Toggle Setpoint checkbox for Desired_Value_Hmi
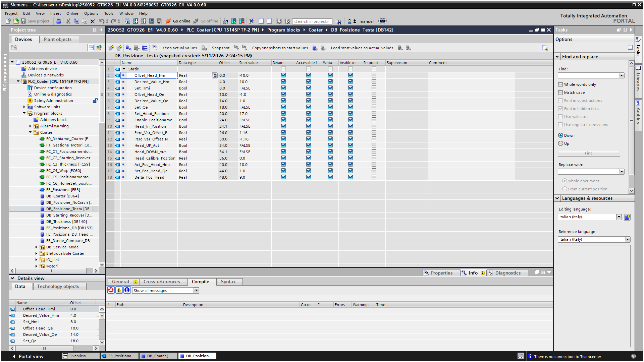This screenshot has height=362, width=644. coord(374,82)
